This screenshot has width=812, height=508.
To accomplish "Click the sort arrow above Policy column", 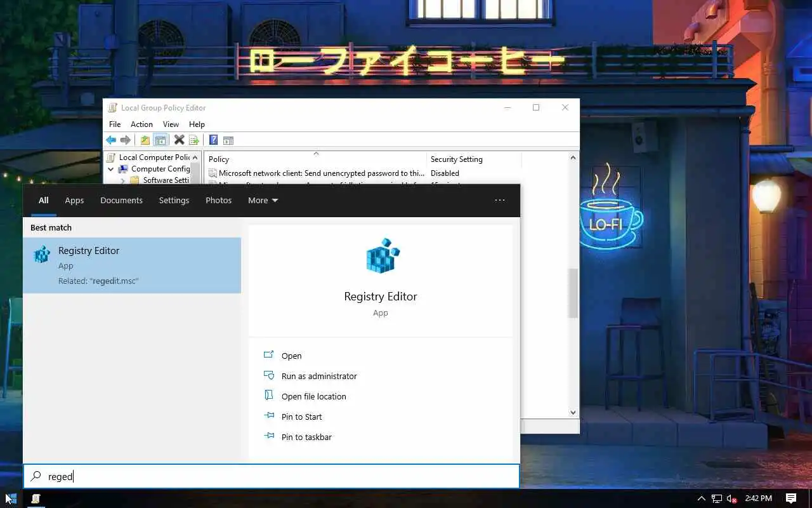I will (x=316, y=154).
